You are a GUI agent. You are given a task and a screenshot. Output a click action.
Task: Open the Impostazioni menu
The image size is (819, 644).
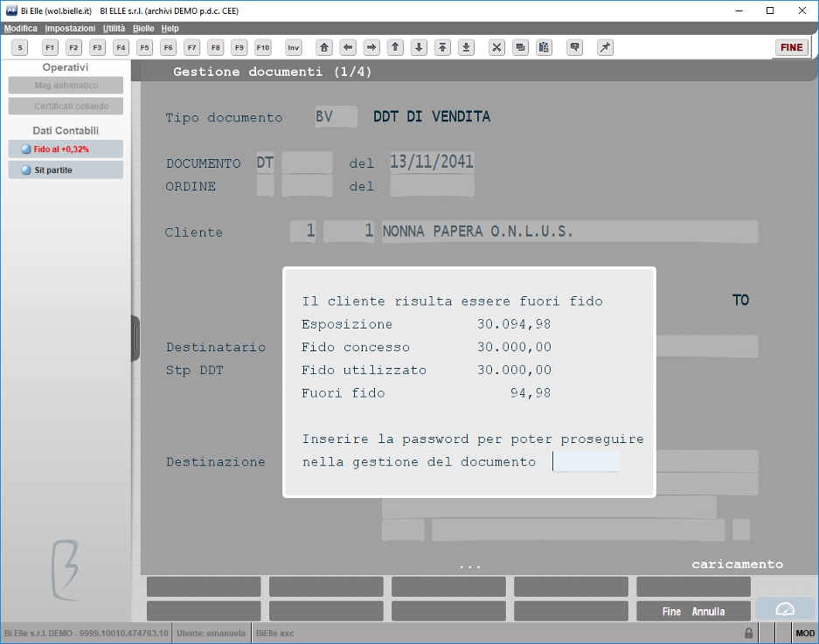click(x=70, y=28)
